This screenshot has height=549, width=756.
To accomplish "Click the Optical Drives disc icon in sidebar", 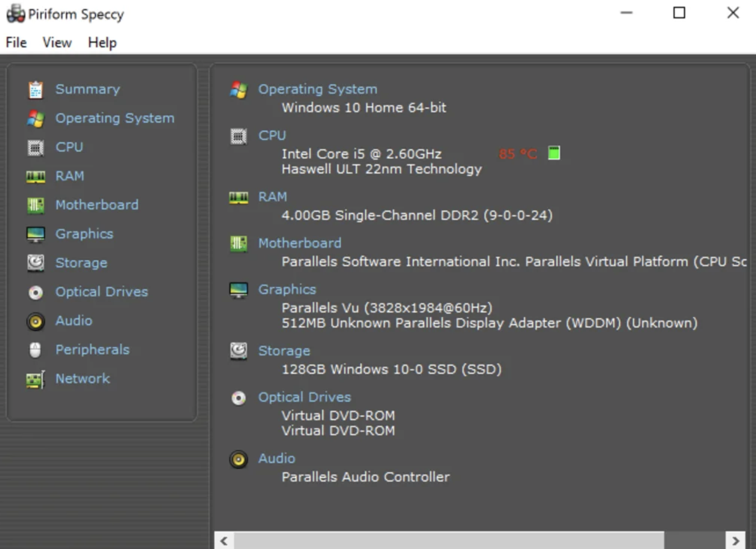I will tap(36, 292).
